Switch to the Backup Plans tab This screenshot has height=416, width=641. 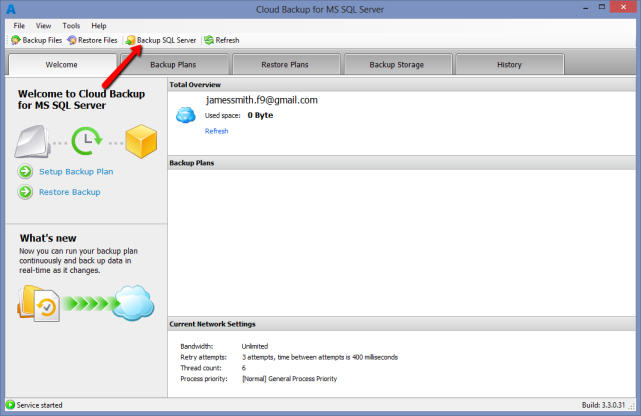(x=172, y=65)
